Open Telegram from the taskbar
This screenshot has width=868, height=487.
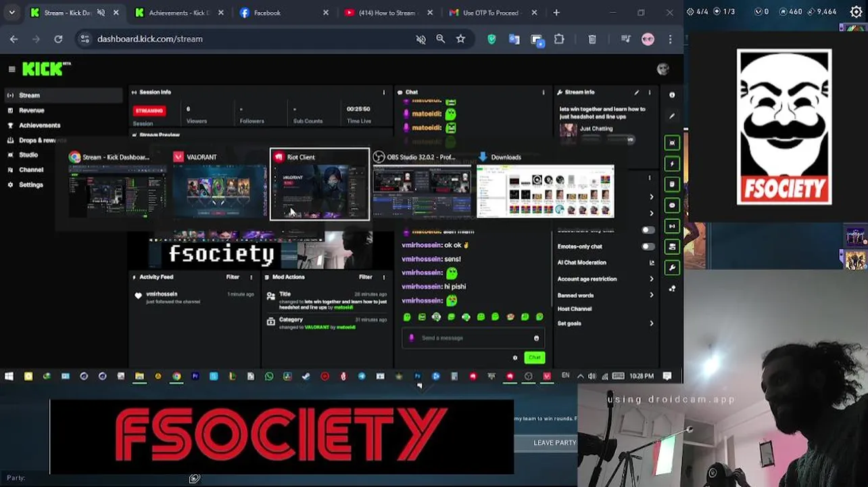[362, 377]
